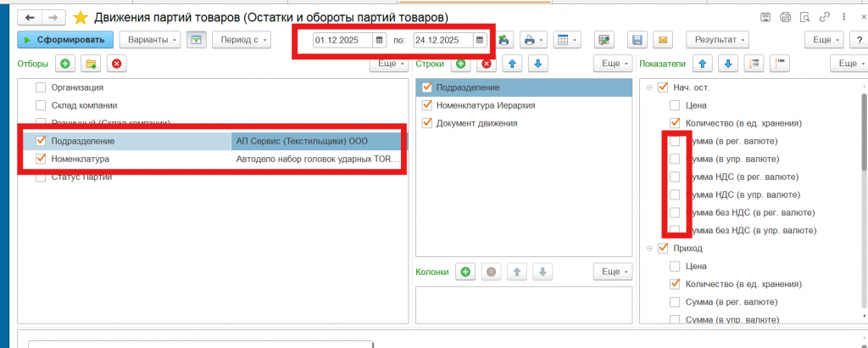Move row up in the Строки panel
868x348 pixels.
coord(512,64)
